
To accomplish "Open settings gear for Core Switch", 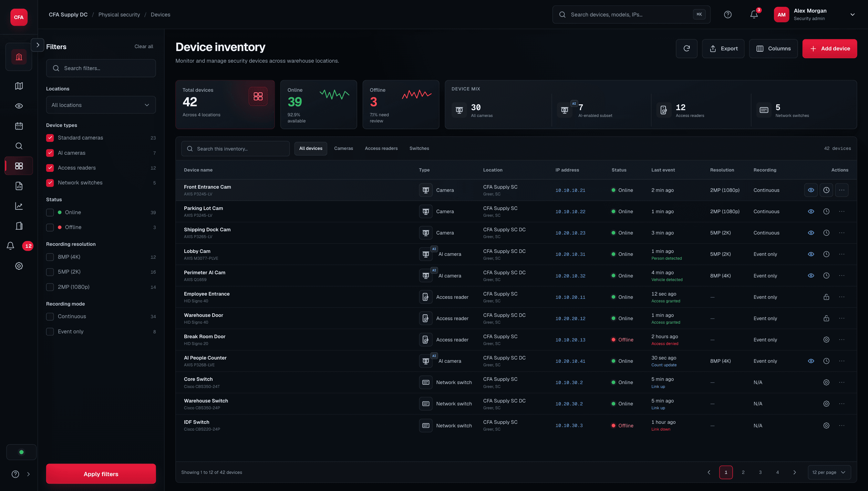I will click(x=826, y=382).
